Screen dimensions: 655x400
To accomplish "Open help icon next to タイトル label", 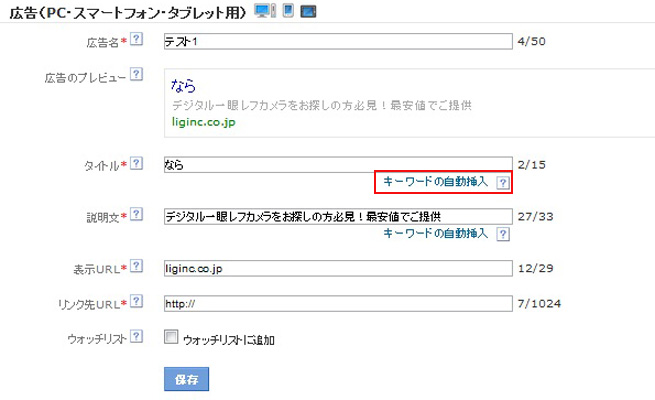I will click(136, 163).
